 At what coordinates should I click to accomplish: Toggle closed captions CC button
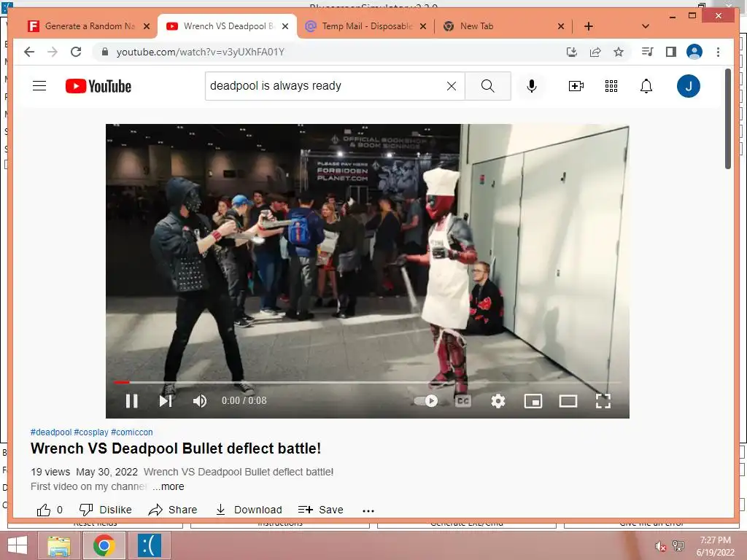(463, 401)
